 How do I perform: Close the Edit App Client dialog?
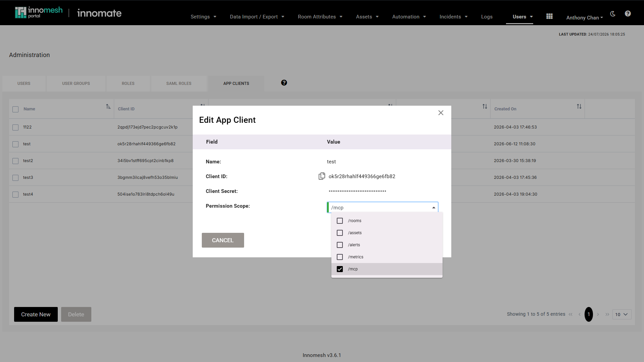click(x=441, y=113)
